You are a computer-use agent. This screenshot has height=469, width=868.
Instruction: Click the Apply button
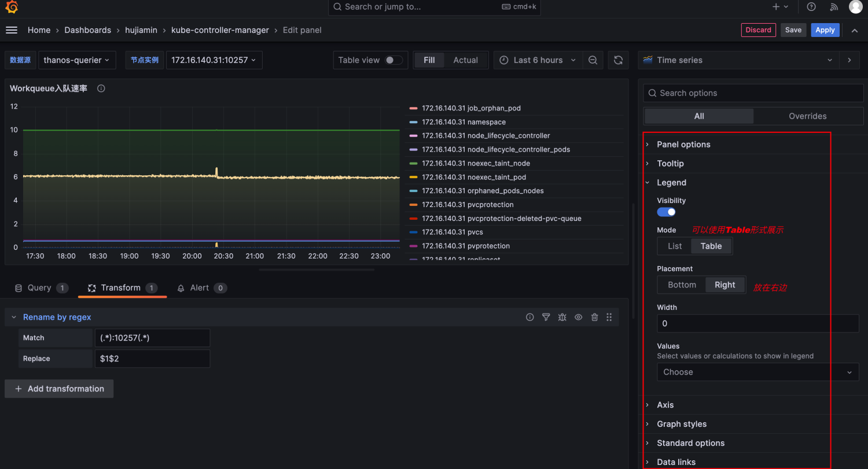click(825, 30)
